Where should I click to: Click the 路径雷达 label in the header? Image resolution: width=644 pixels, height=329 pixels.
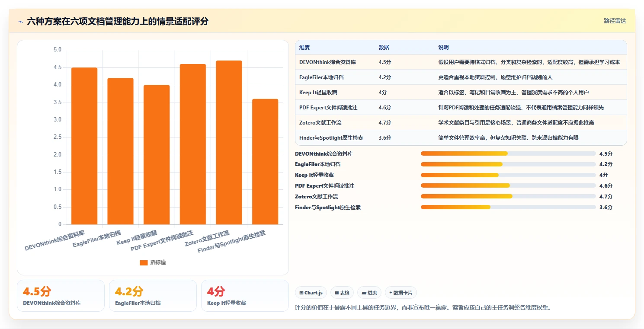pos(615,21)
